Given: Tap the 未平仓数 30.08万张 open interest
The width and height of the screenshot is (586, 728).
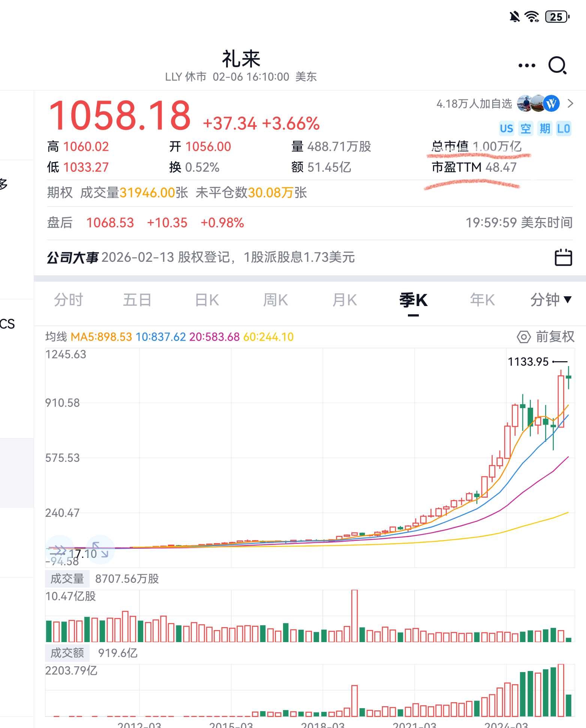Looking at the screenshot, I should pos(251,193).
